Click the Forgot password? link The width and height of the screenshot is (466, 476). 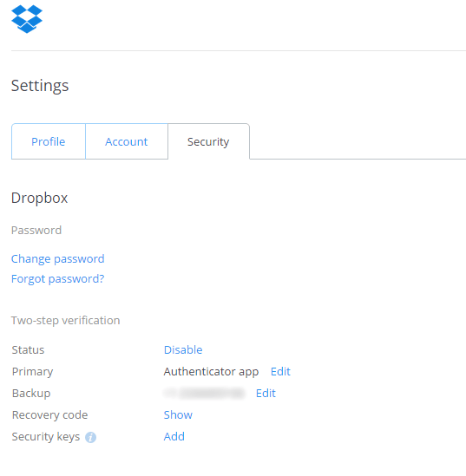(x=58, y=278)
